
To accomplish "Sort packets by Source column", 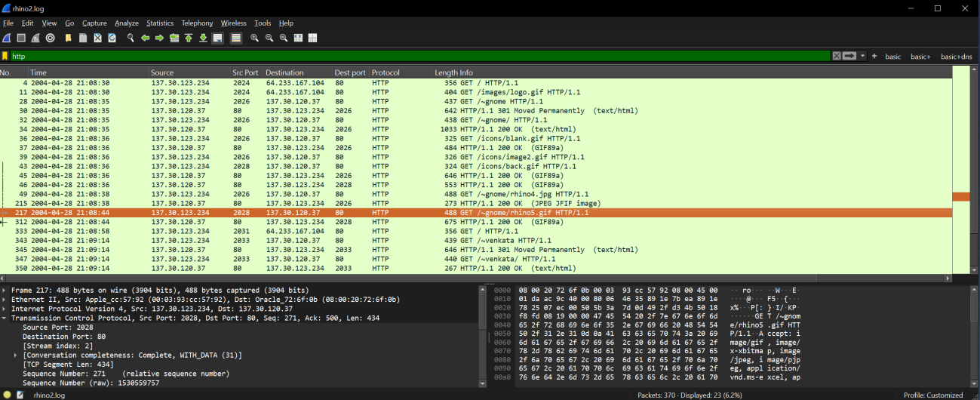I will click(x=189, y=72).
